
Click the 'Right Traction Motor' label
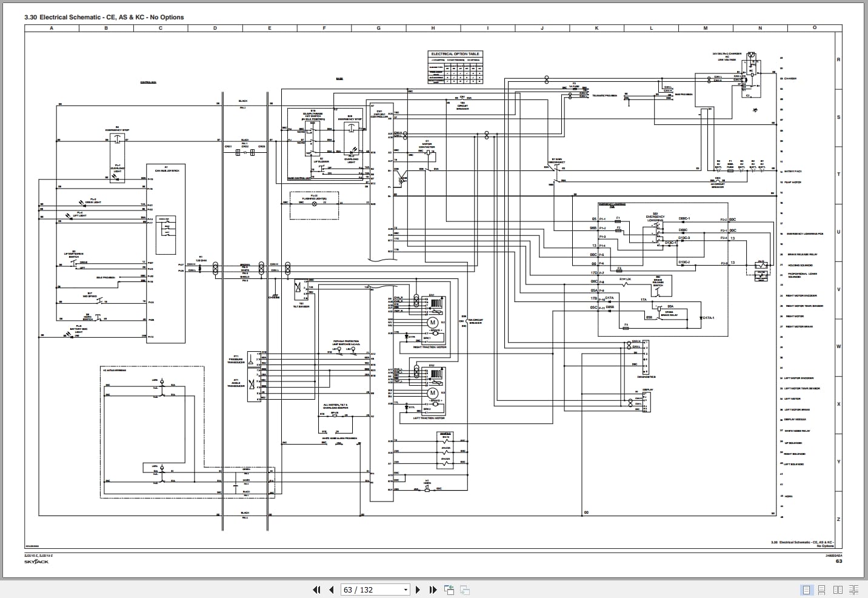tap(429, 348)
